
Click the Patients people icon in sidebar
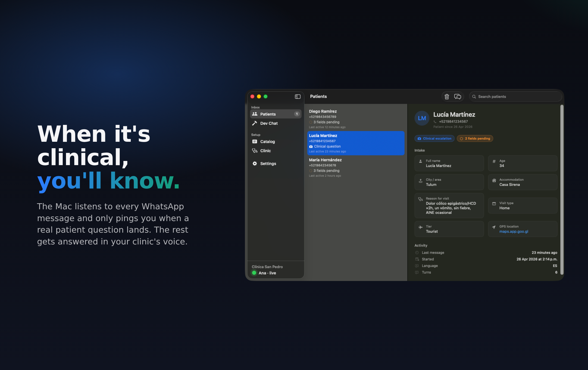(x=255, y=114)
